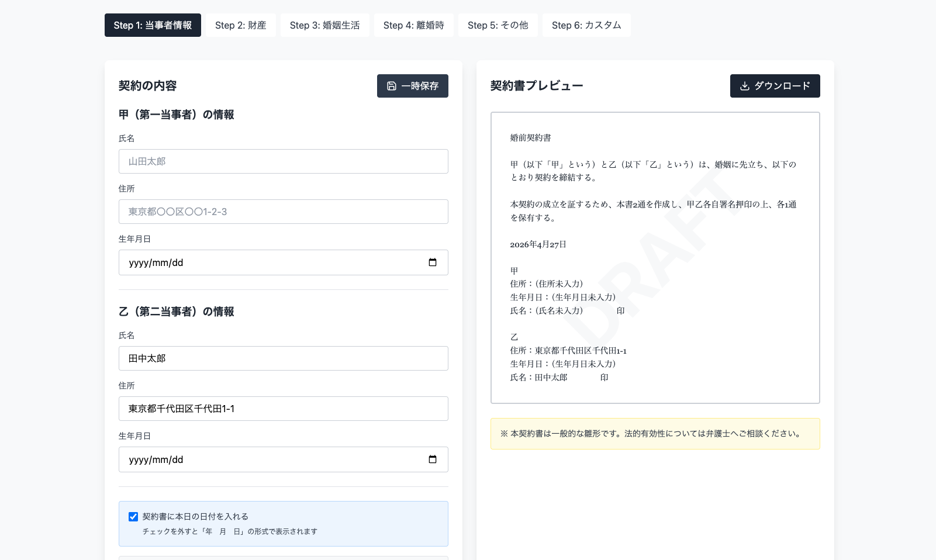Image resolution: width=936 pixels, height=560 pixels.
Task: Select Step 1: 当事者情報 tab
Action: (153, 25)
